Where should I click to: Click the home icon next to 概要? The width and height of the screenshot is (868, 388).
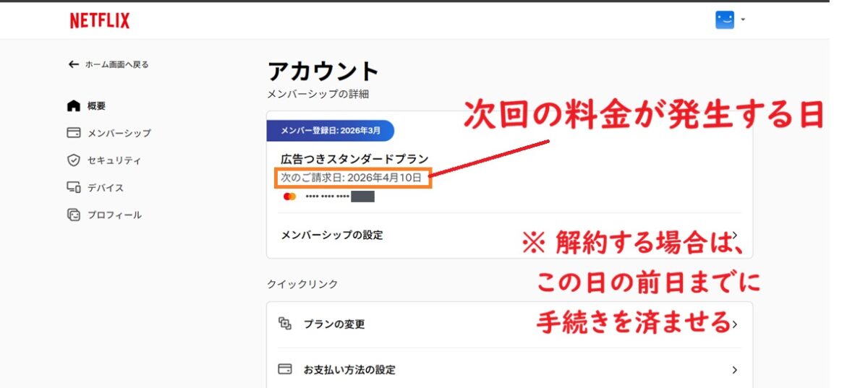tap(73, 105)
